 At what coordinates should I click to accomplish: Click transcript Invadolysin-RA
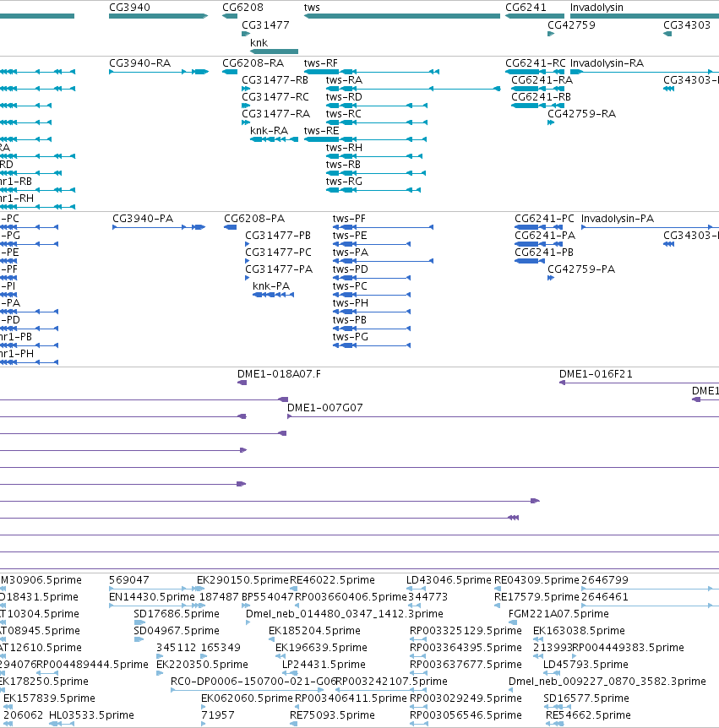[645, 72]
